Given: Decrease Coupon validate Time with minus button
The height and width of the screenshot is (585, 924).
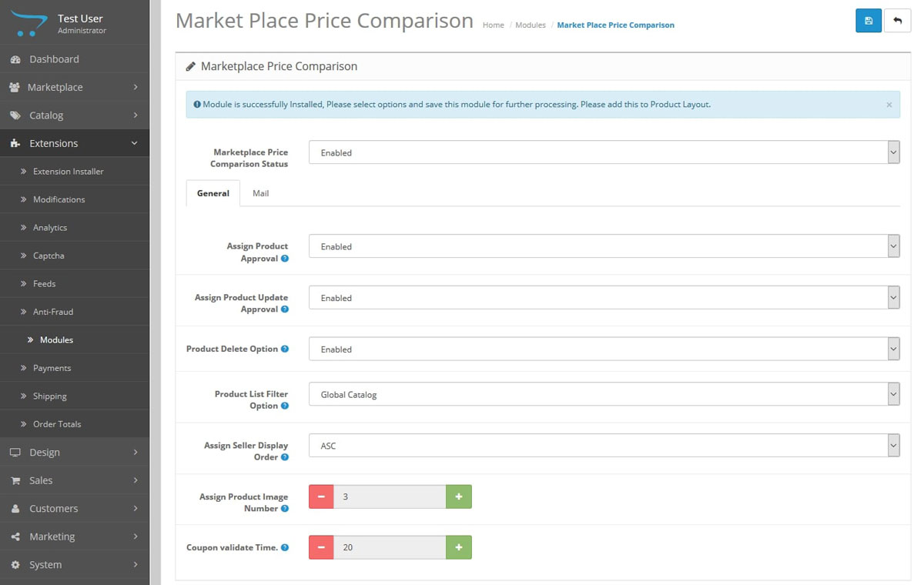Looking at the screenshot, I should tap(321, 547).
